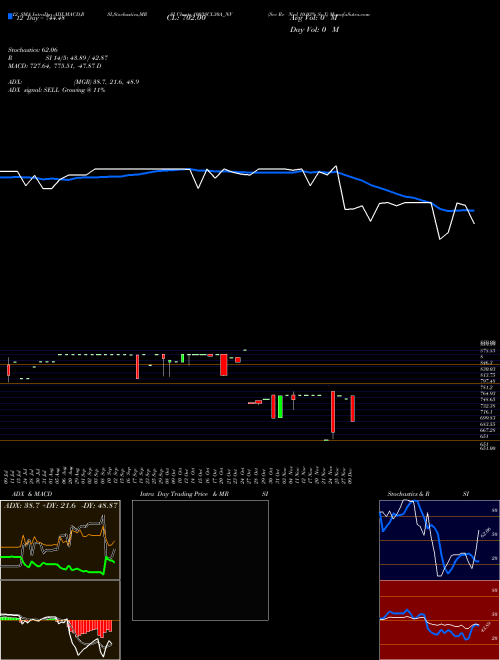
Task: Click the 'Stochastics & RSI' panel title
Action: (x=428, y=494)
